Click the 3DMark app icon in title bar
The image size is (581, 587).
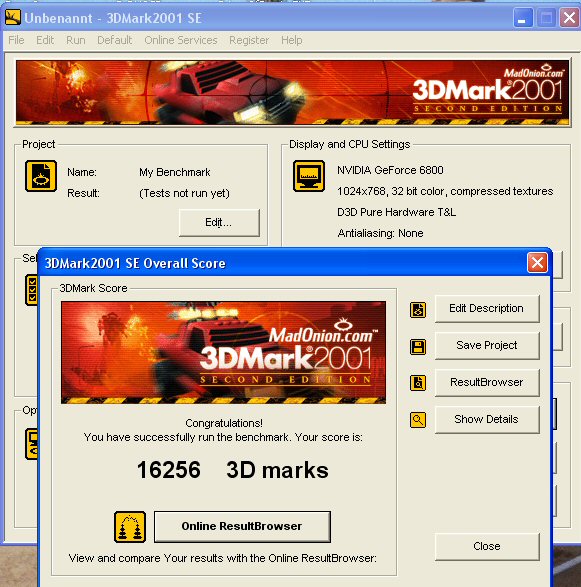(13, 18)
